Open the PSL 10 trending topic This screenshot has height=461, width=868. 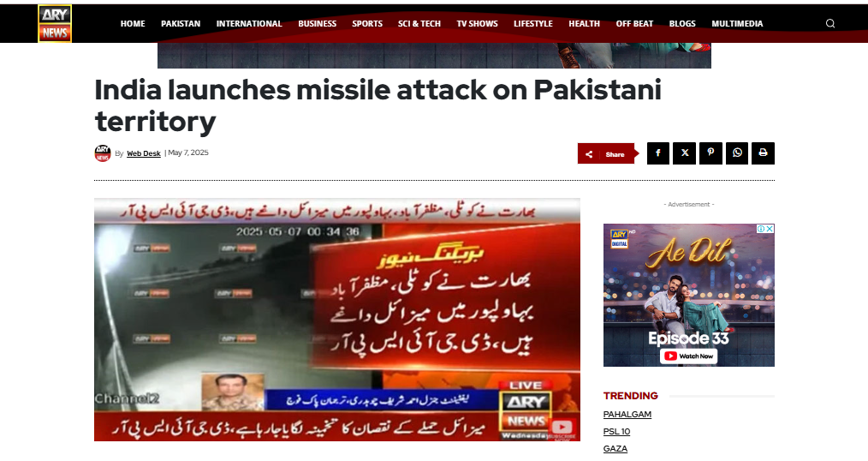coord(616,432)
